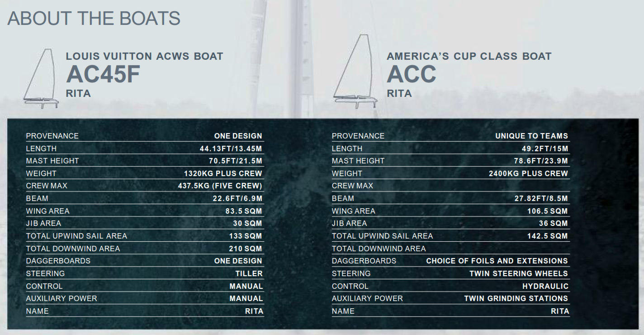Select ACC total upwind sail area 142.5 SQM
Viewport: 644px width, 335px height.
click(x=548, y=236)
